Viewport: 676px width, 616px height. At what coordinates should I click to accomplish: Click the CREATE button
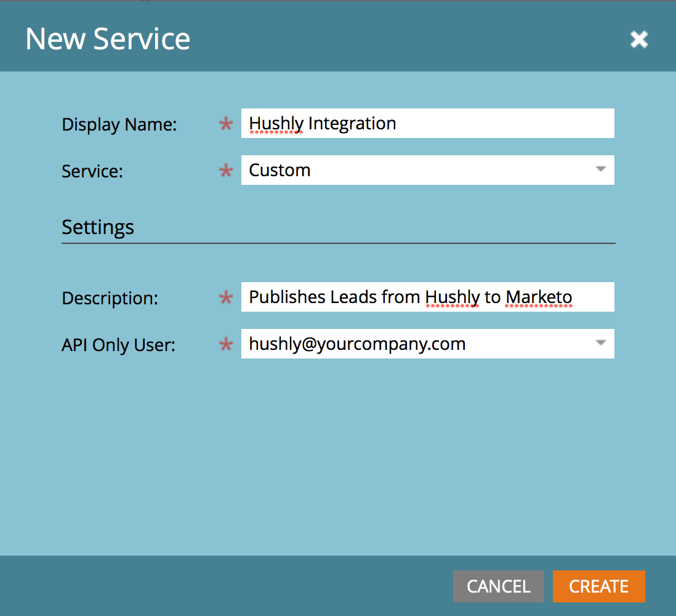point(599,586)
